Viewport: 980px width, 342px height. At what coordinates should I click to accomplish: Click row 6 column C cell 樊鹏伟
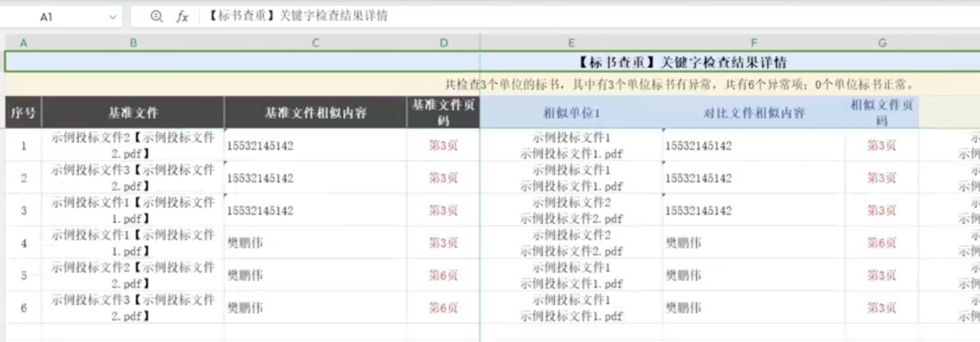pos(315,308)
